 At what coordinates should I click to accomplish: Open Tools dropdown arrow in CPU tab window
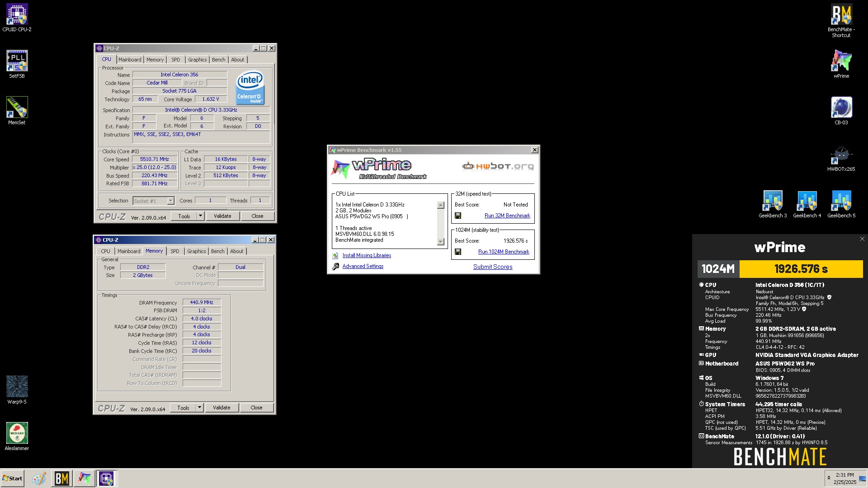[200, 216]
